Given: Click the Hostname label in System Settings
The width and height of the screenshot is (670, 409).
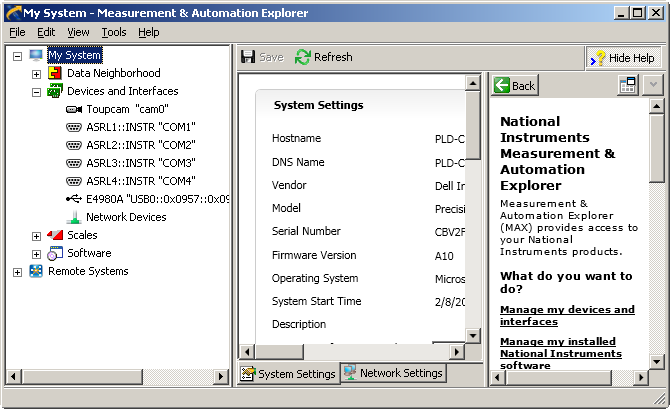Looking at the screenshot, I should pos(296,138).
